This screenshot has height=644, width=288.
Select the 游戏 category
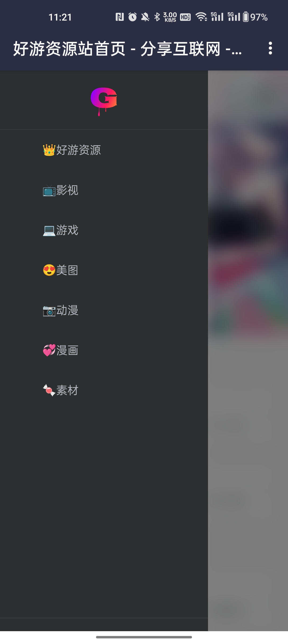coord(104,230)
